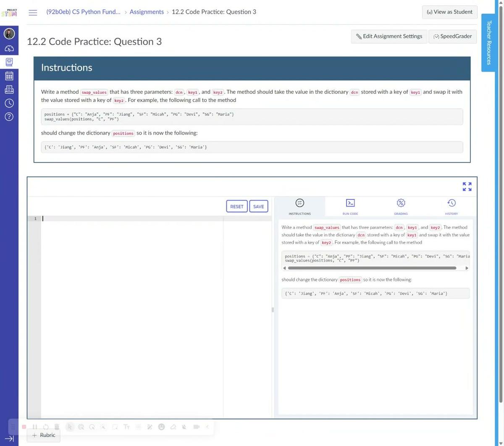
Task: Switch to the Instructions tab
Action: (299, 207)
